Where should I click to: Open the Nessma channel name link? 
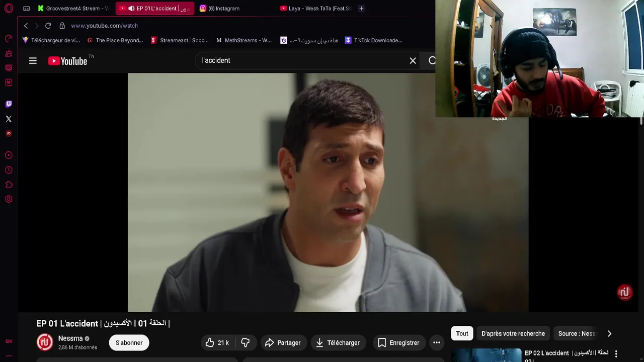70,338
